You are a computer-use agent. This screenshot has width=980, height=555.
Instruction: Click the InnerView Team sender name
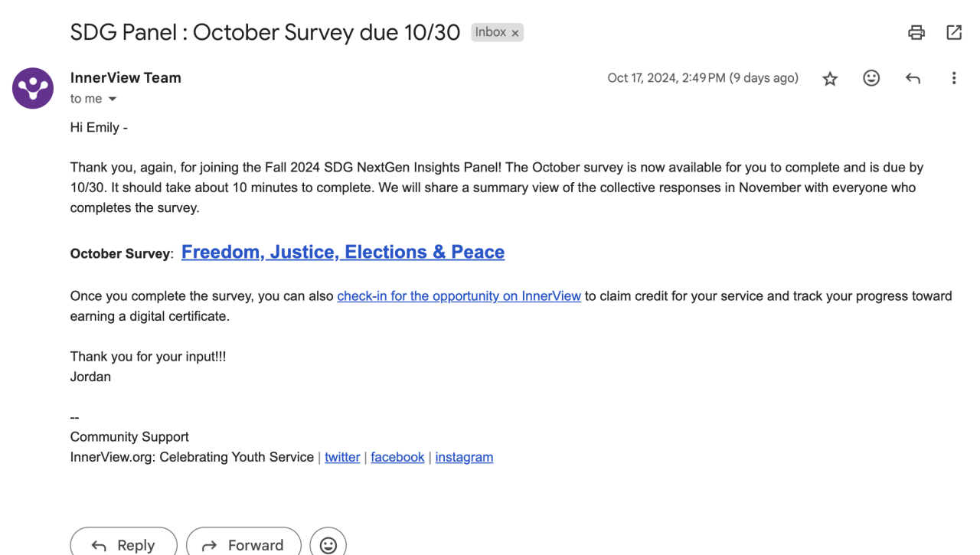(126, 77)
